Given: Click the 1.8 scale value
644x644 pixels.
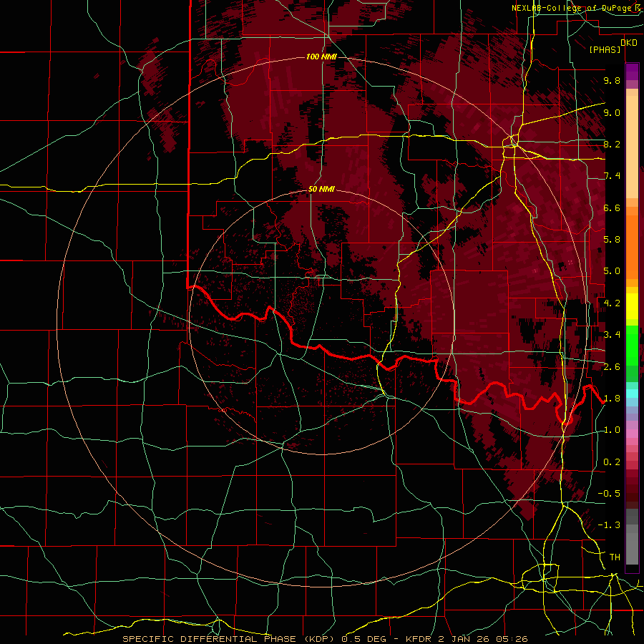Looking at the screenshot, I should (612, 399).
